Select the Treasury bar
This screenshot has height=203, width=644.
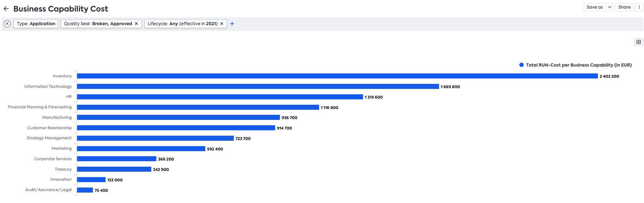pyautogui.click(x=114, y=169)
